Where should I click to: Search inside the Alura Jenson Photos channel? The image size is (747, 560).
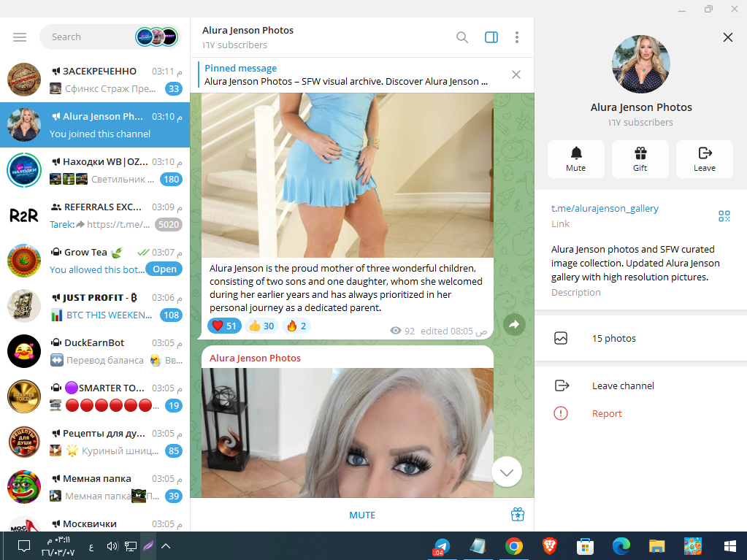[x=461, y=37]
